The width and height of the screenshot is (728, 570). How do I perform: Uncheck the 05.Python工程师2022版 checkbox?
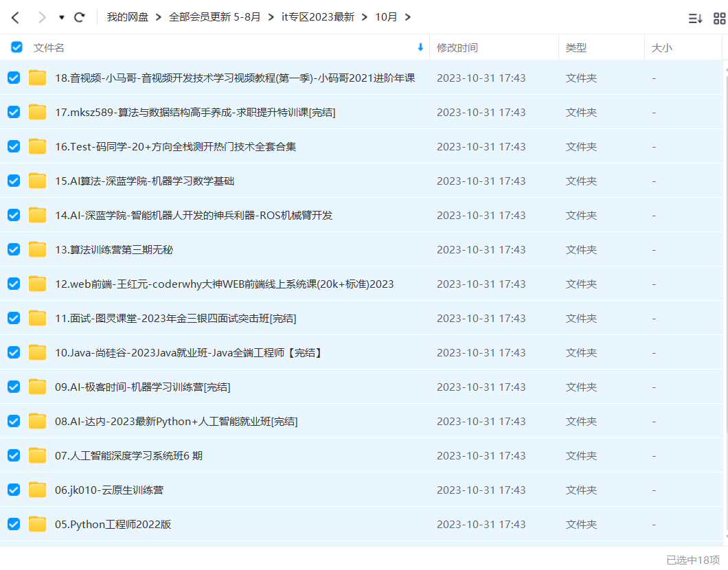point(14,524)
